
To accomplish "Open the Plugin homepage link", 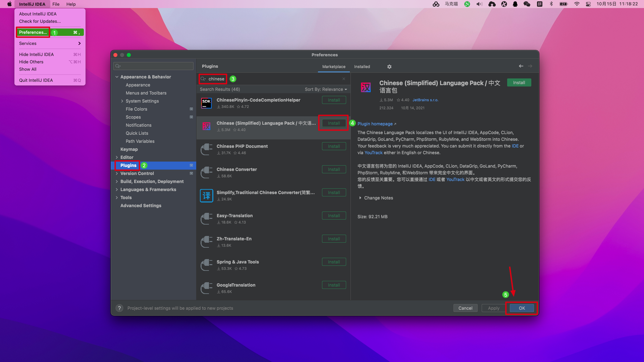I will click(x=377, y=124).
